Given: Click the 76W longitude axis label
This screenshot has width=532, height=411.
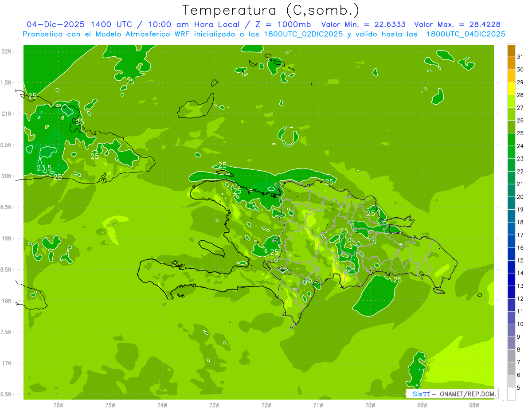Looking at the screenshot, I should coord(58,405).
